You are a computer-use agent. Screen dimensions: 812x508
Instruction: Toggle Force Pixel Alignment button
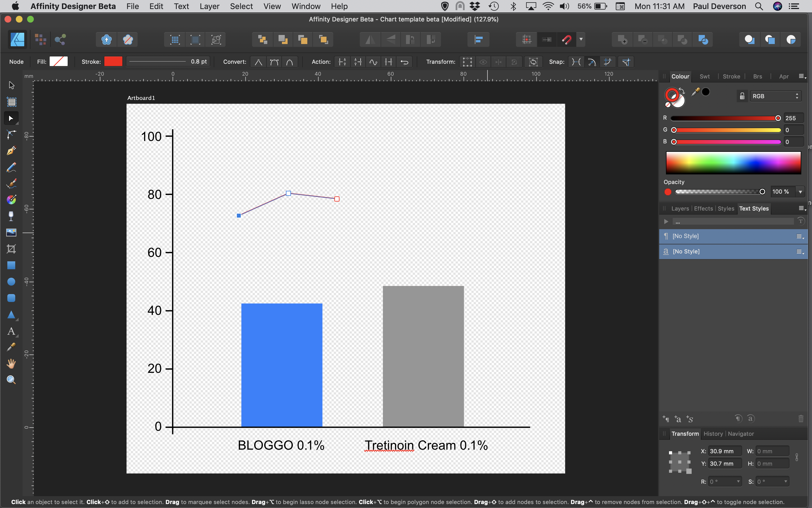[527, 40]
